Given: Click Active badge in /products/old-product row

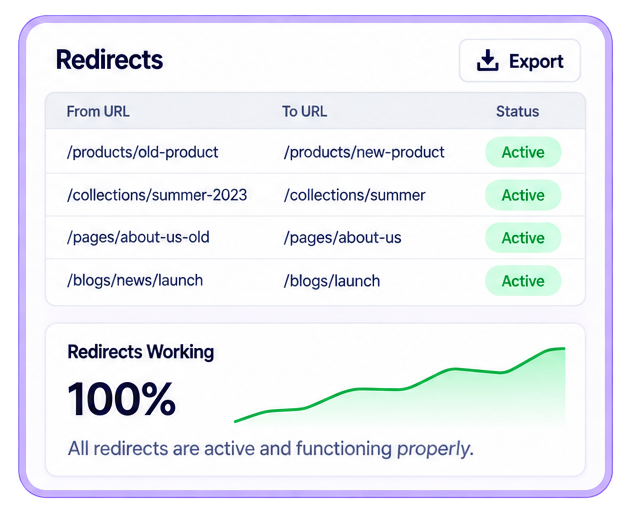Looking at the screenshot, I should [523, 152].
